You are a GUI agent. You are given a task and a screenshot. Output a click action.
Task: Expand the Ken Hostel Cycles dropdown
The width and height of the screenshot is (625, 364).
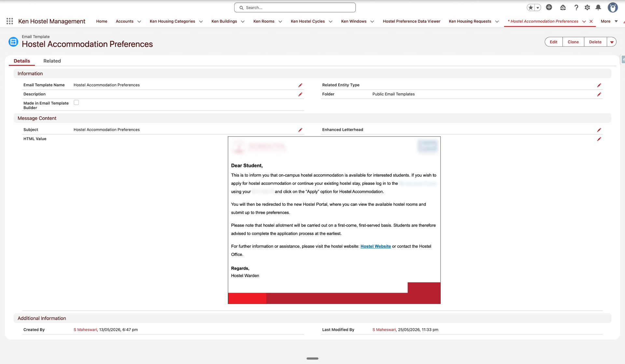[x=330, y=21]
